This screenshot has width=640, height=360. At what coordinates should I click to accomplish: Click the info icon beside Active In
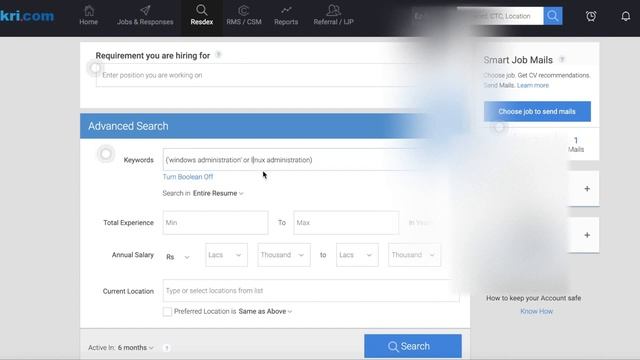point(167,348)
